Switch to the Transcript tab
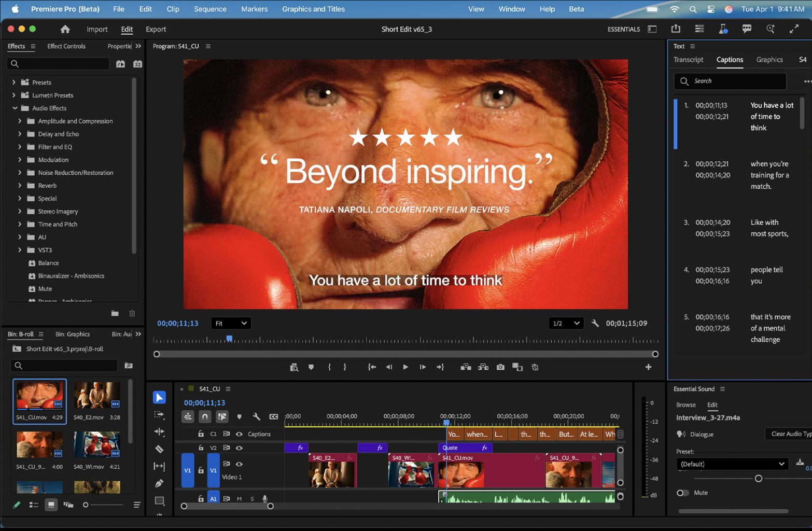The width and height of the screenshot is (812, 531). click(688, 60)
